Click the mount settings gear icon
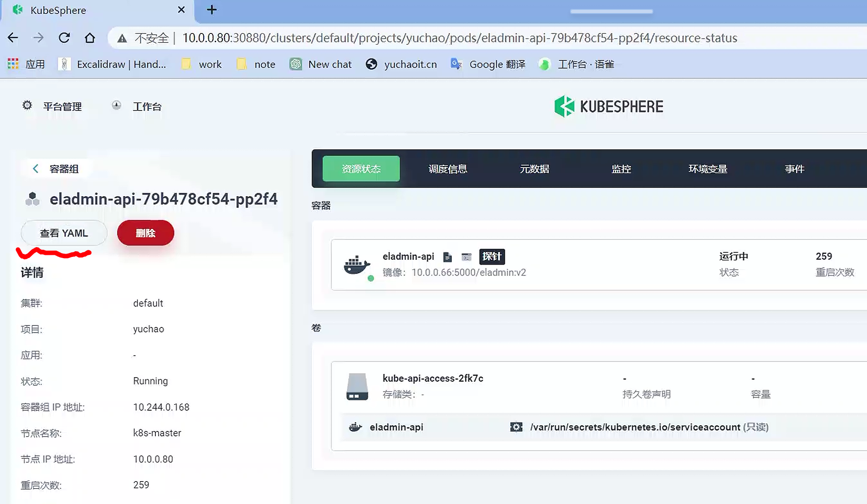This screenshot has height=504, width=867. 516,427
